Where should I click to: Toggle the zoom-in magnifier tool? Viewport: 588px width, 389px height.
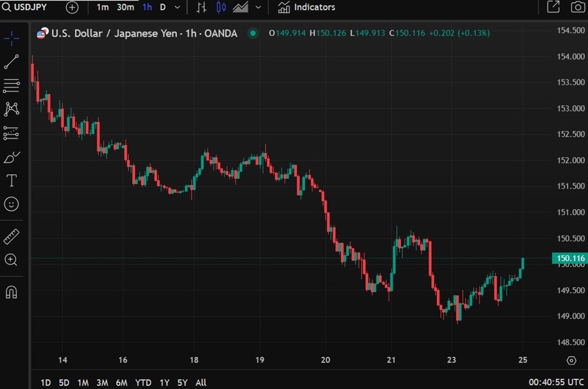click(x=11, y=260)
